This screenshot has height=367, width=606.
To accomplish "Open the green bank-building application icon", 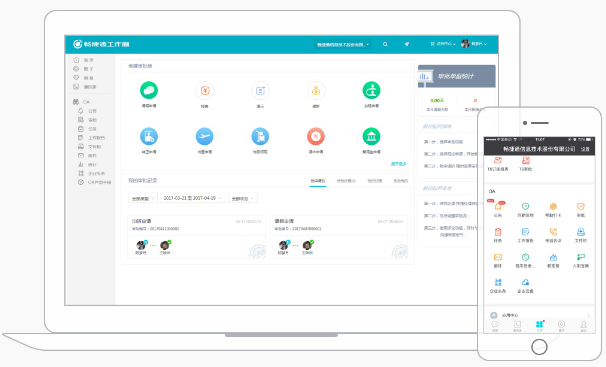I will coord(371,136).
